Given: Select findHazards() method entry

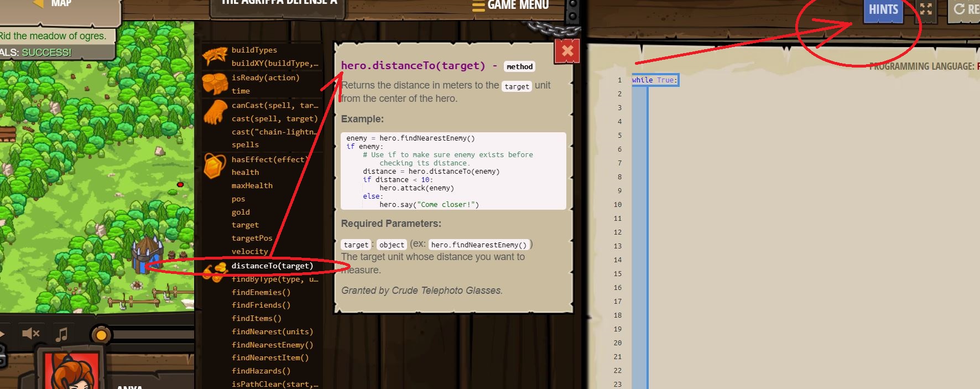Looking at the screenshot, I should (x=261, y=371).
